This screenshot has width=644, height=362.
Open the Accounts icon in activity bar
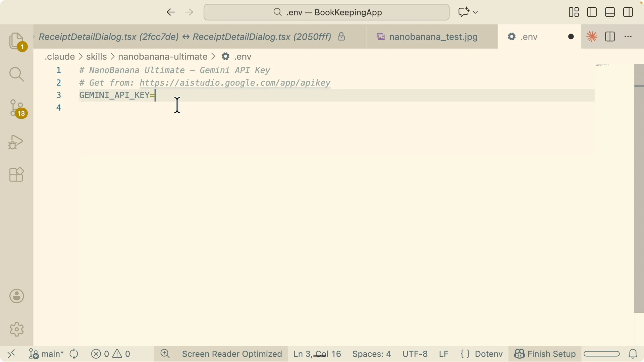pyautogui.click(x=16, y=296)
